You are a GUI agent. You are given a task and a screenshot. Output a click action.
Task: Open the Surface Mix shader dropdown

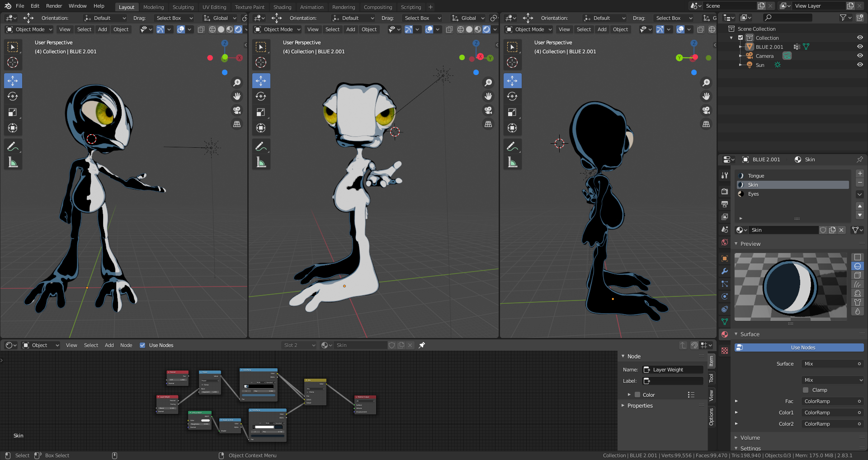click(833, 364)
